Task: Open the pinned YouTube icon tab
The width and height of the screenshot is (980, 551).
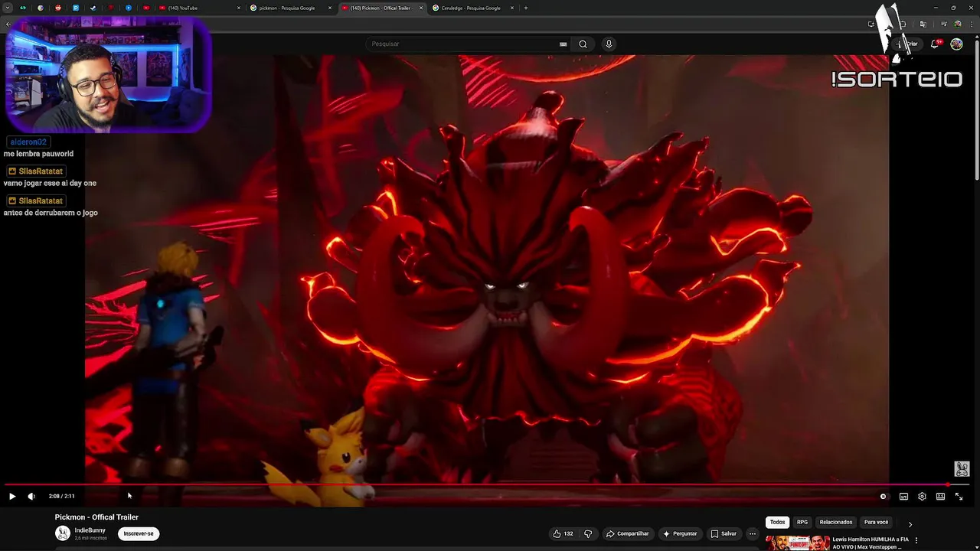Action: (x=146, y=8)
